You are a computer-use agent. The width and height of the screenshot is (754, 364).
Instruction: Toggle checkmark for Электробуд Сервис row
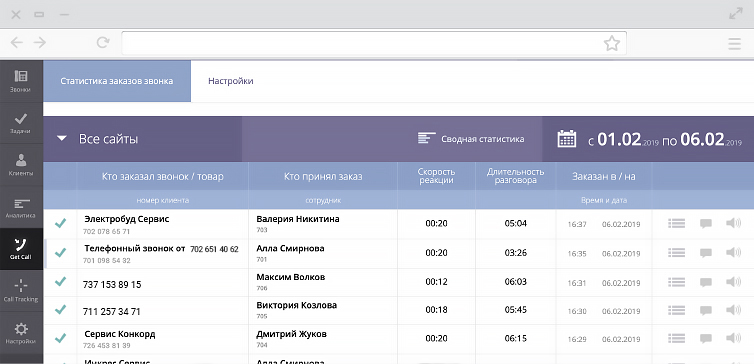pyautogui.click(x=60, y=223)
